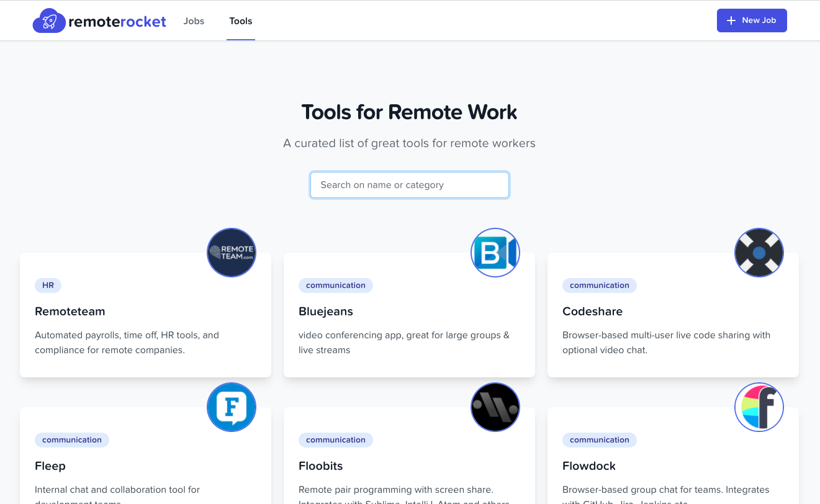Select the HR tag on Remoteteam card
Screen dimensions: 820x504
[48, 286]
